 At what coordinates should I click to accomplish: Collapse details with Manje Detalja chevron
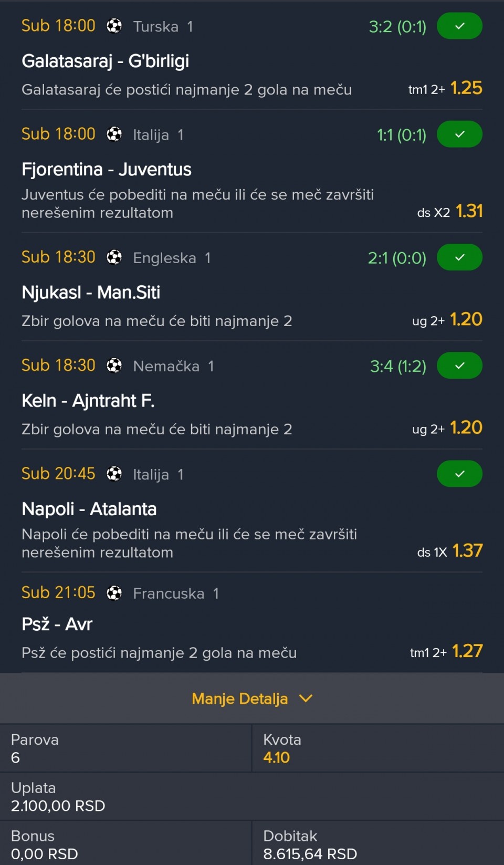(306, 699)
